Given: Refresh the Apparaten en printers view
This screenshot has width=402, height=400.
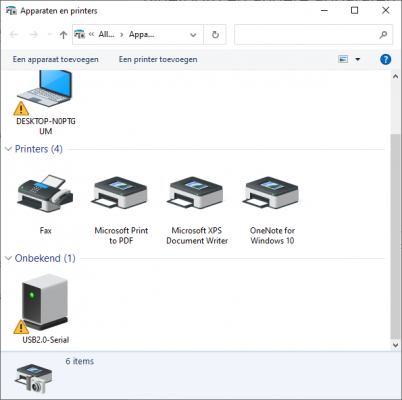Looking at the screenshot, I should [215, 34].
